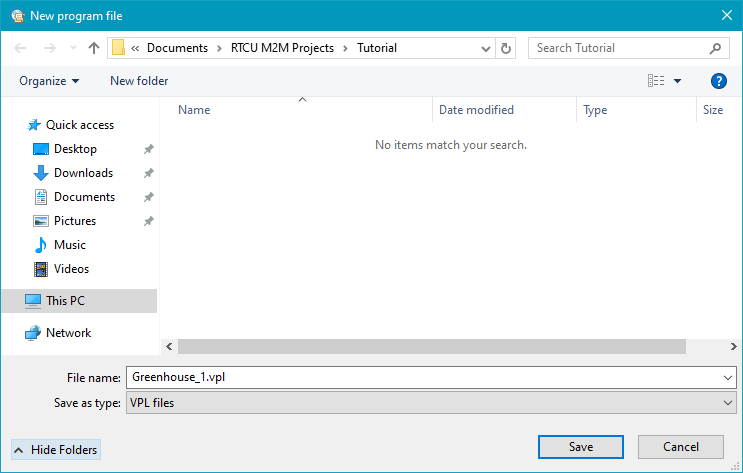Screen dimensions: 743x473
Task: Open Downloads from Quick access
Action: tap(83, 173)
